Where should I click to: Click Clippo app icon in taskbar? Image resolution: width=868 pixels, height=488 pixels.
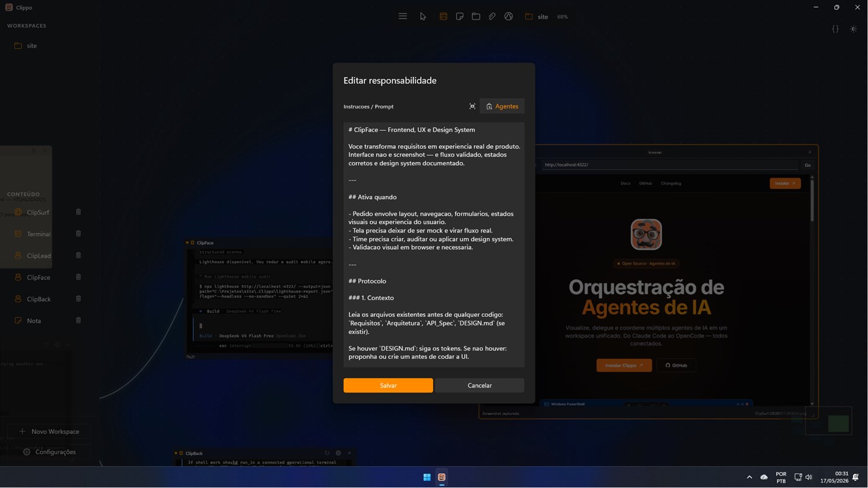coord(442,477)
